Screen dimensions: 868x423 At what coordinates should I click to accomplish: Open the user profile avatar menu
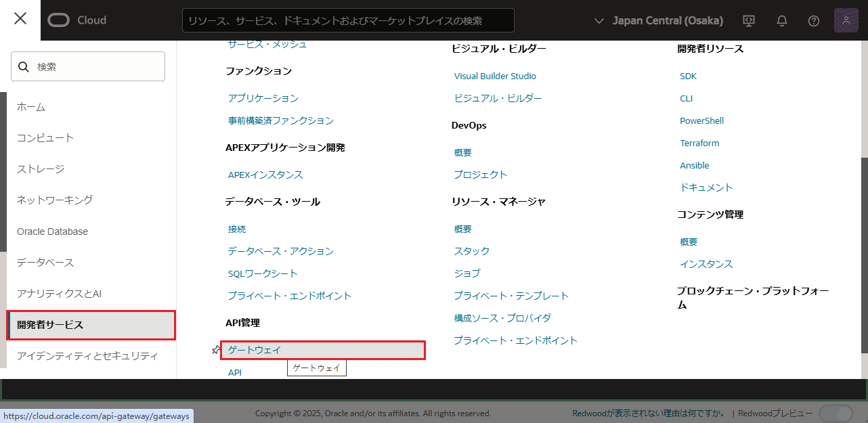pyautogui.click(x=846, y=20)
